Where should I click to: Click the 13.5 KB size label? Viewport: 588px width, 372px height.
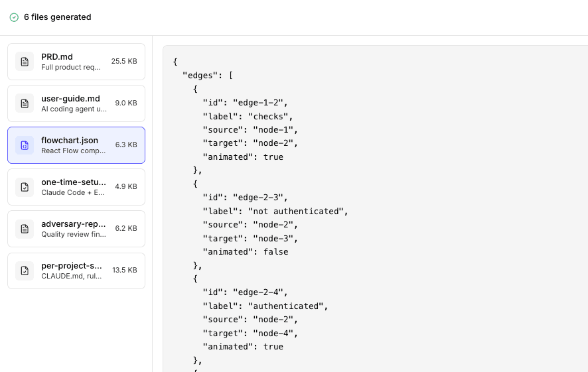tap(125, 270)
